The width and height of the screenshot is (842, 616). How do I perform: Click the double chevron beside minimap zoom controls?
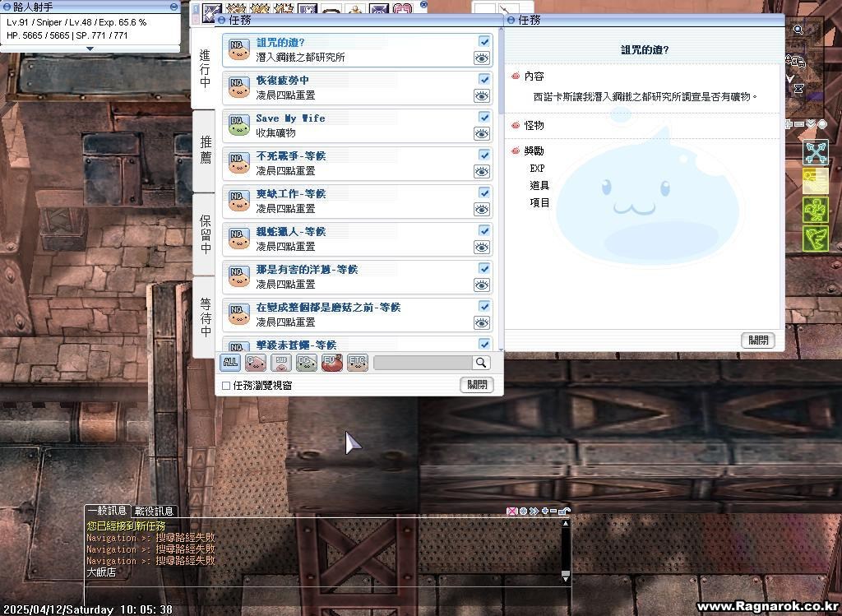(811, 124)
